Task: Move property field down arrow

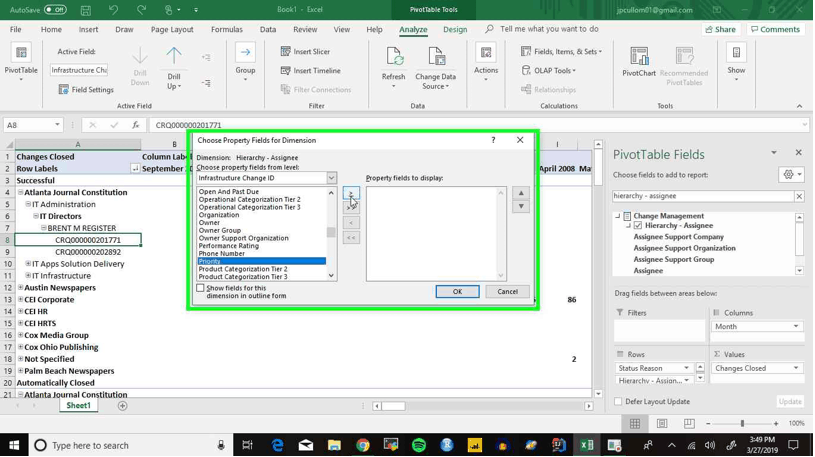Action: (x=521, y=206)
